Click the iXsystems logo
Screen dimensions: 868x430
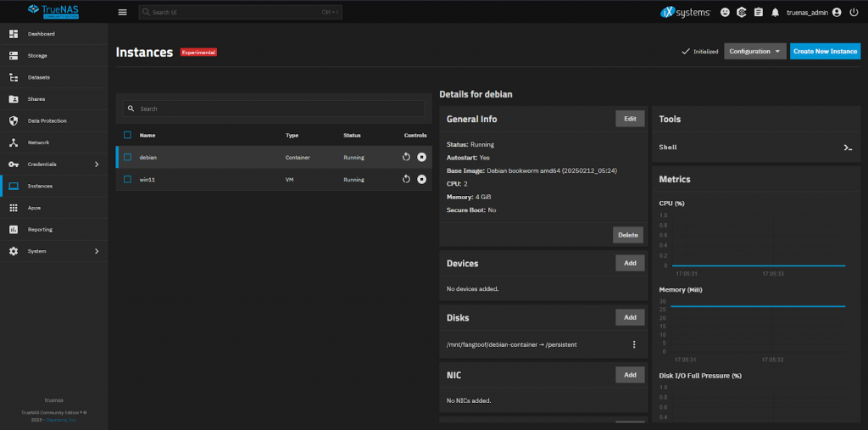(685, 12)
